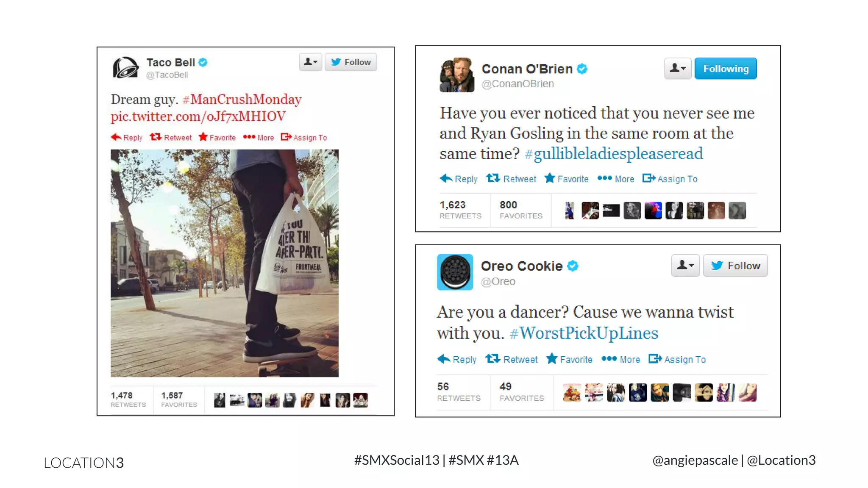Screen dimensions: 868x488
Task: Toggle the Following button for Conan O'Brien
Action: (x=726, y=69)
